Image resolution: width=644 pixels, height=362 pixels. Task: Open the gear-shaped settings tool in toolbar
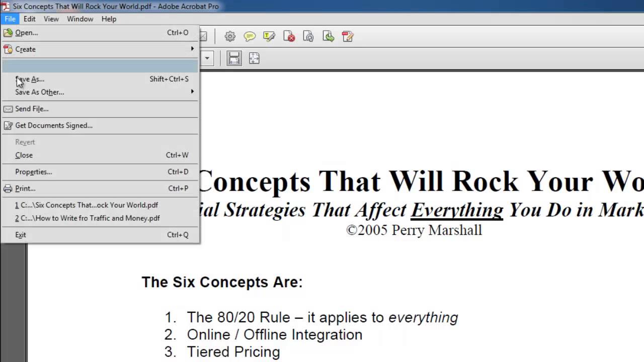pyautogui.click(x=230, y=36)
